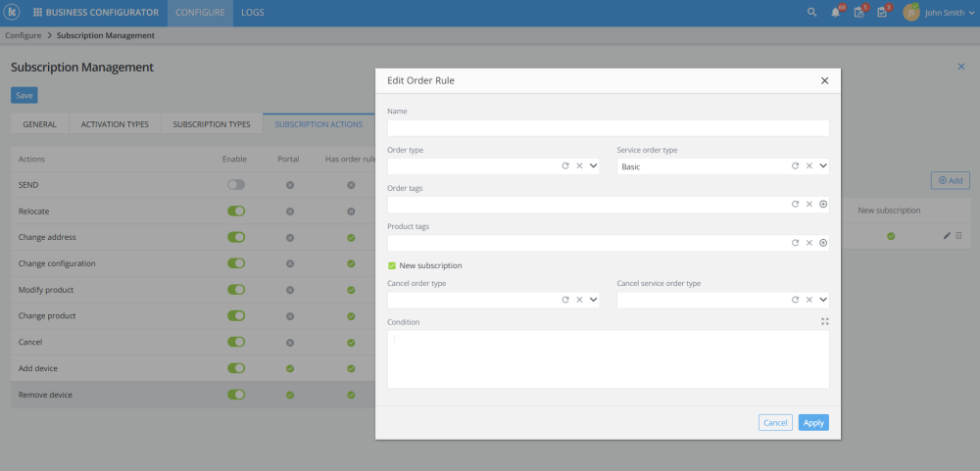Viewport: 980px width, 471px height.
Task: Enable the SEND action toggle
Action: (x=236, y=185)
